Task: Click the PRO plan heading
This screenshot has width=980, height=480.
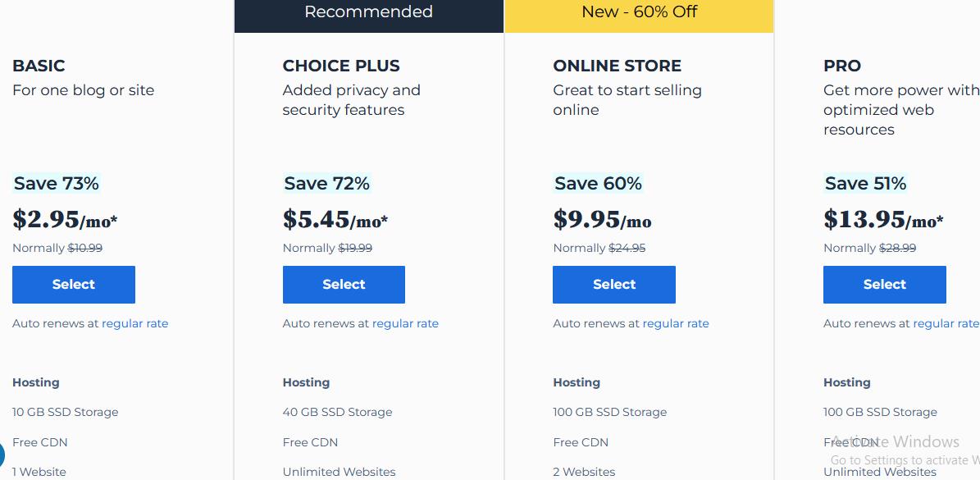Action: tap(842, 66)
